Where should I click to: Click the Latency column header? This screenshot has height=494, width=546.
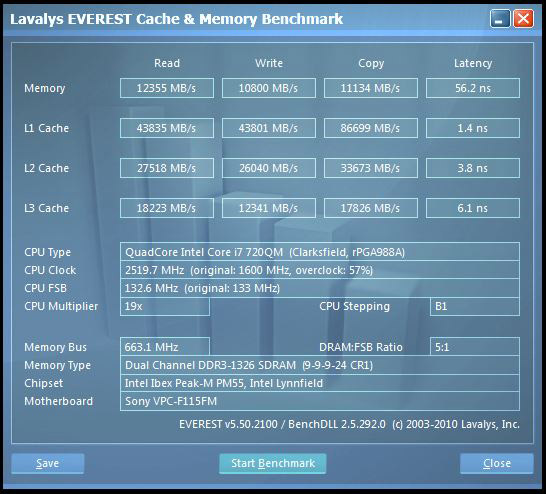point(473,63)
